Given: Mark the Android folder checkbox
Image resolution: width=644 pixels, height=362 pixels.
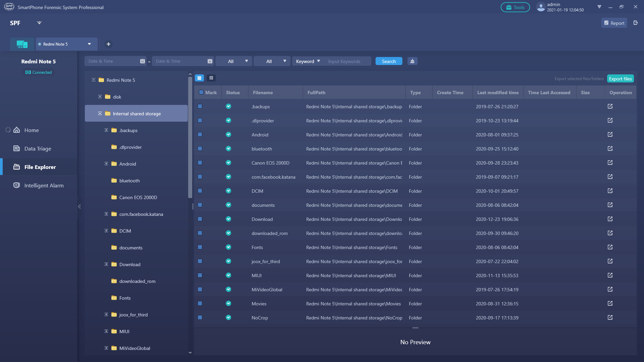Looking at the screenshot, I should (200, 134).
